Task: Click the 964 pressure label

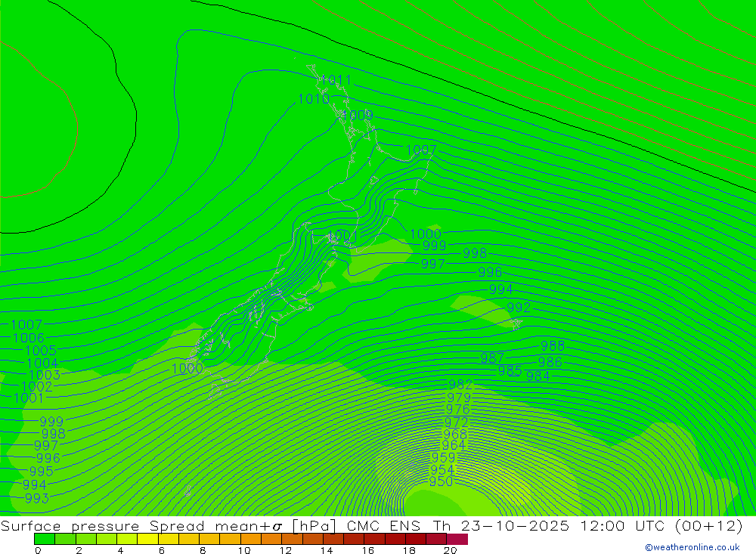Action: [454, 445]
